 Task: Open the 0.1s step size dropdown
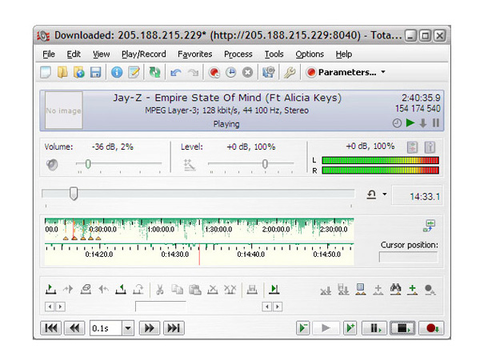point(128,328)
